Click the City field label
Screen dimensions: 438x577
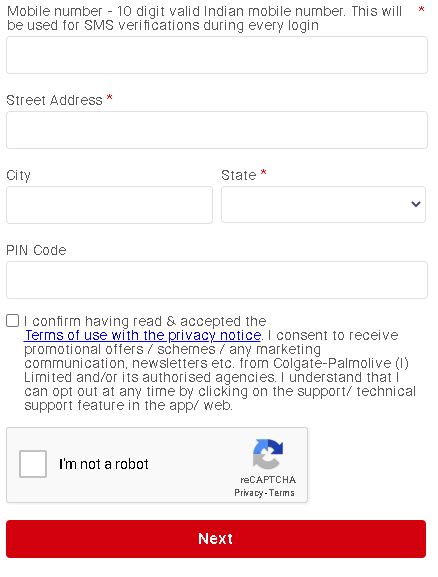(x=18, y=176)
